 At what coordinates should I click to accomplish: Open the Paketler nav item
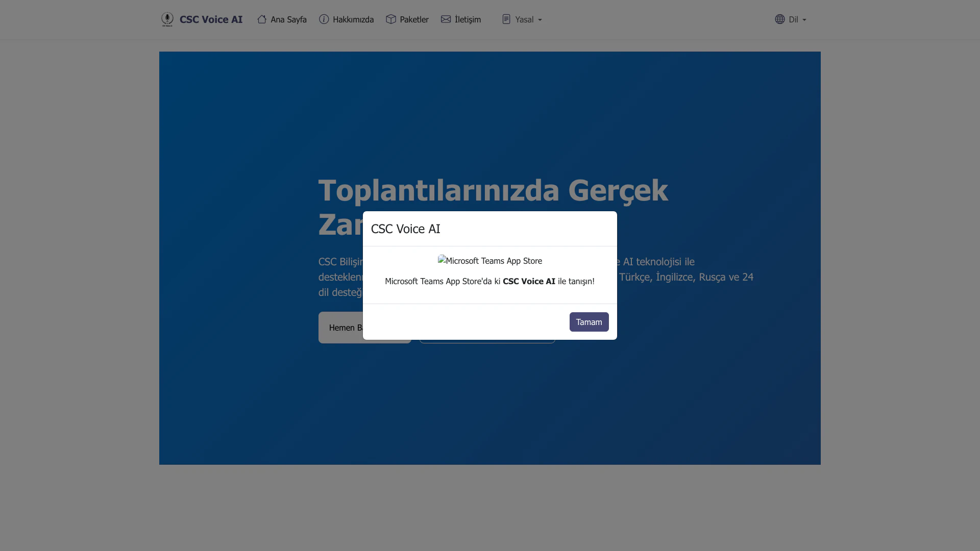click(414, 19)
